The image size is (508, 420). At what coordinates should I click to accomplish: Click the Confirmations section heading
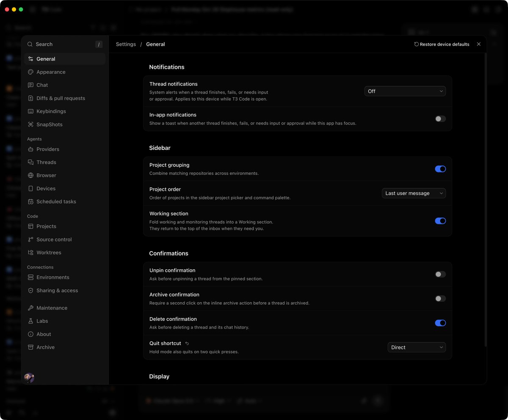pyautogui.click(x=168, y=253)
